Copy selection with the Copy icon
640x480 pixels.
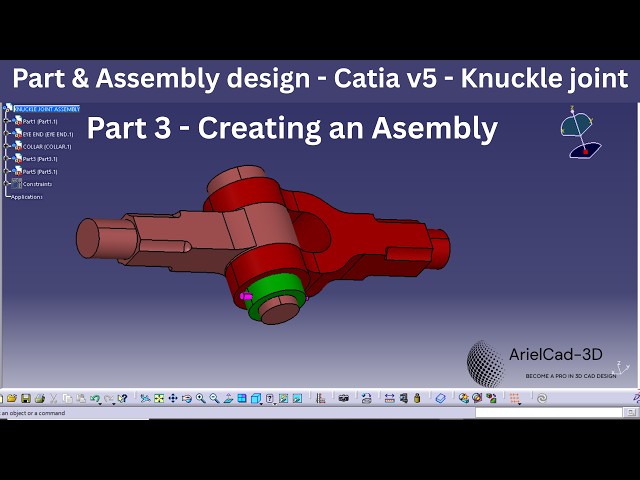67,398
